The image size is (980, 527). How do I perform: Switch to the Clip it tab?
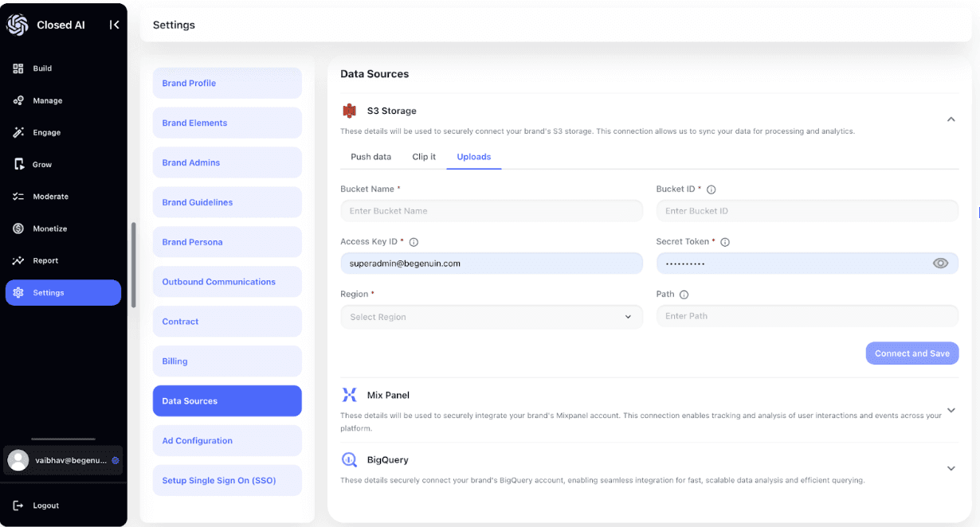coord(424,157)
